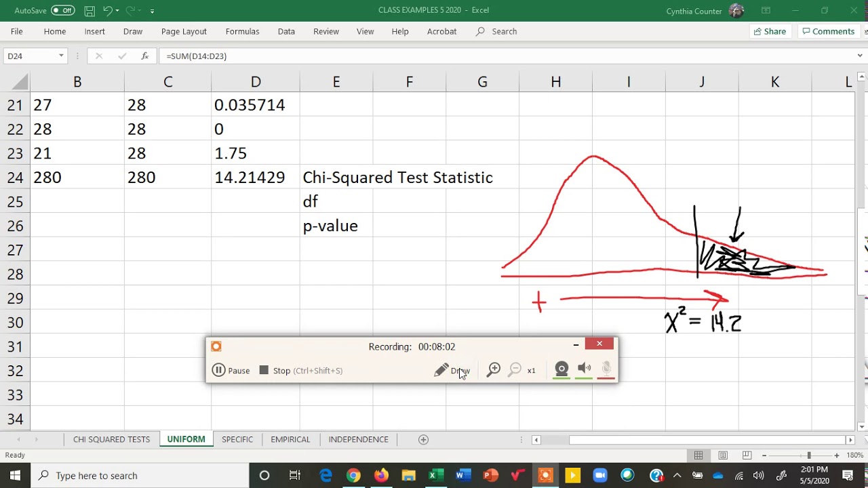Open the Windows Start menu
The width and height of the screenshot is (868, 488).
[15, 475]
